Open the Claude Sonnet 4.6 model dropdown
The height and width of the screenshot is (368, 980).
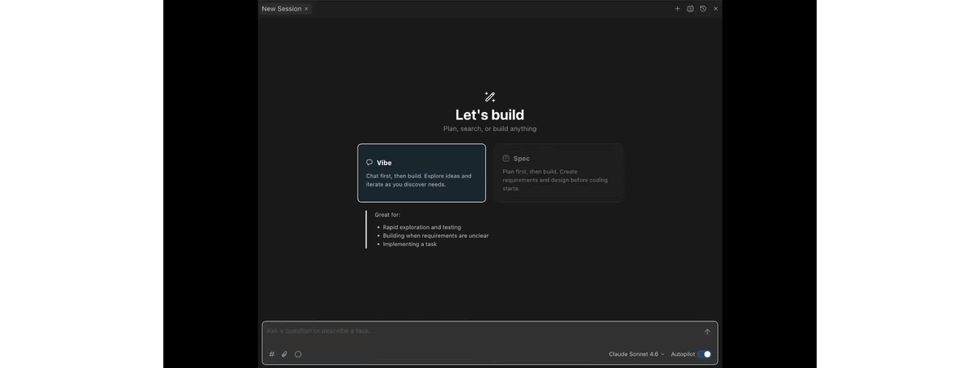tap(637, 354)
